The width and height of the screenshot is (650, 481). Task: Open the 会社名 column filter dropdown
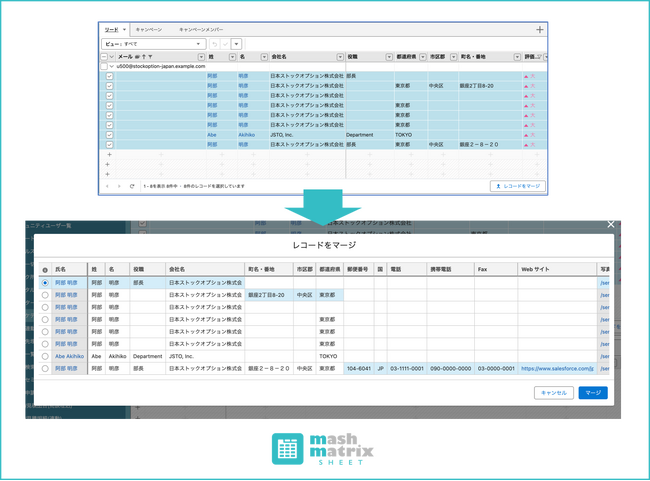pyautogui.click(x=340, y=57)
